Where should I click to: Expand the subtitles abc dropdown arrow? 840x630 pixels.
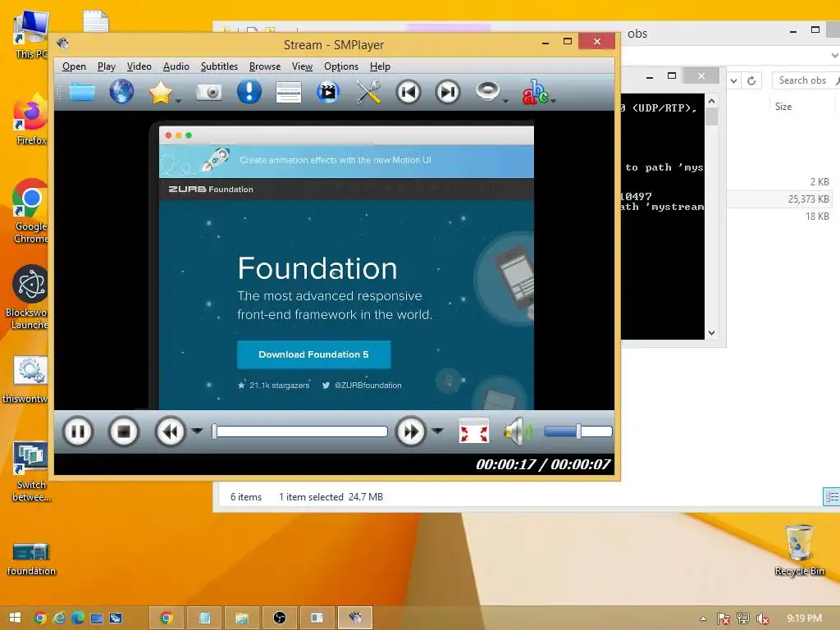coord(553,100)
